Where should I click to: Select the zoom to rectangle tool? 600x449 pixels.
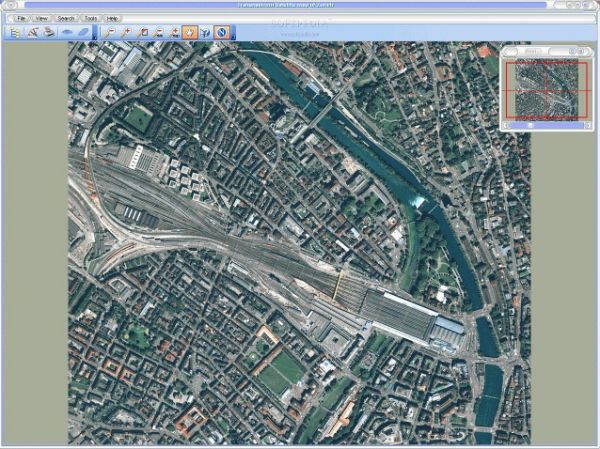pyautogui.click(x=142, y=33)
